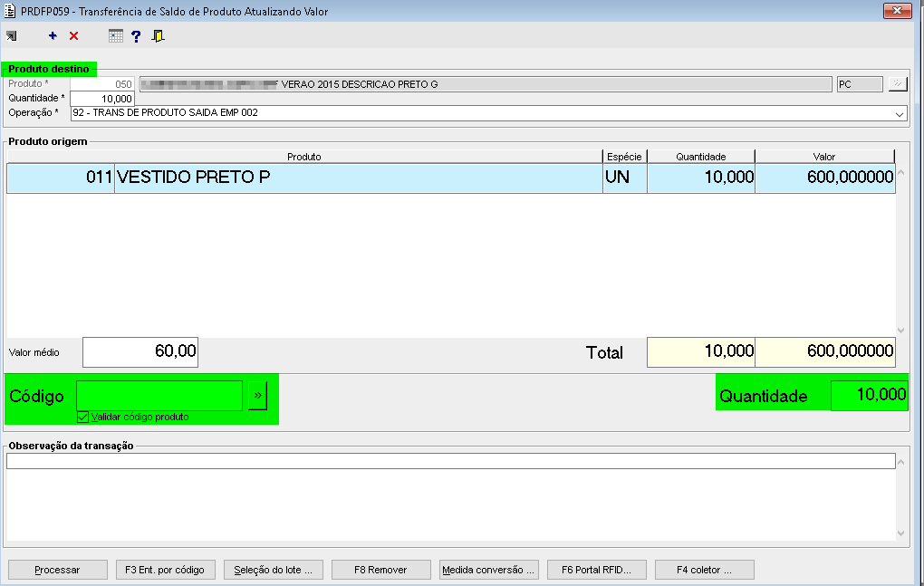This screenshot has height=586, width=924.
Task: Click the Processar button
Action: 57,570
